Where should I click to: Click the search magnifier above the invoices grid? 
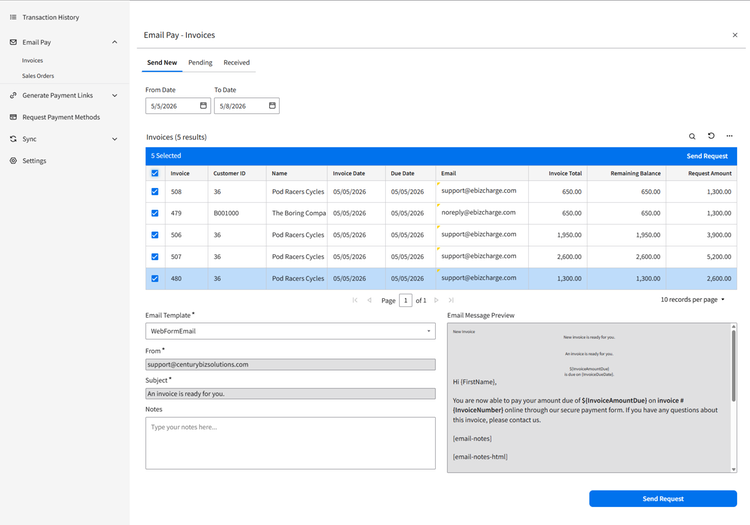(692, 136)
